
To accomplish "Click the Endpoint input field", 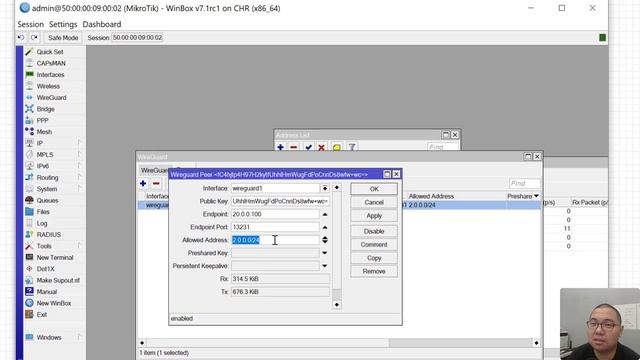I will [275, 214].
